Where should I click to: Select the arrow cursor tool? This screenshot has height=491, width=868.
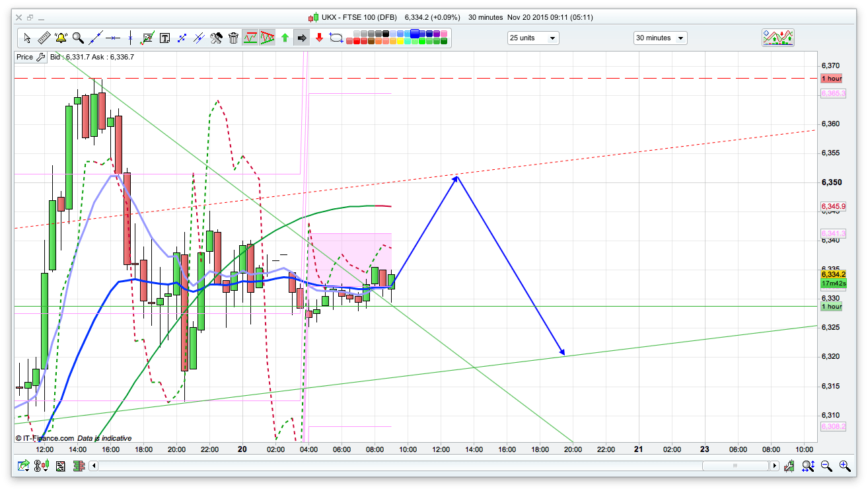(27, 38)
